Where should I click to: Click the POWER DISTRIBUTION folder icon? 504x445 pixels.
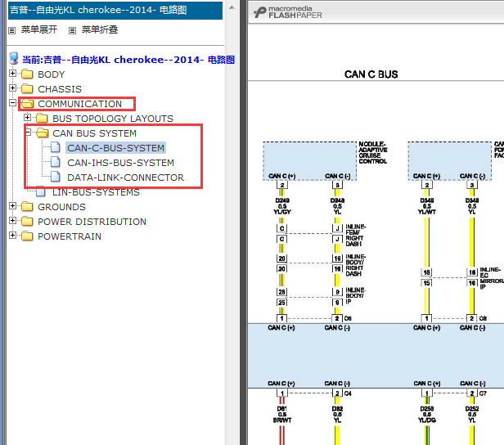click(27, 222)
